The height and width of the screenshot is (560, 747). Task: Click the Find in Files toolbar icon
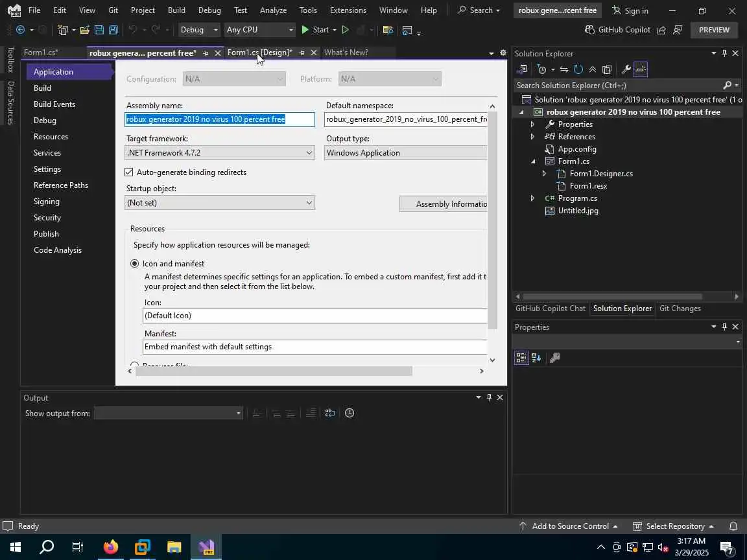click(x=388, y=30)
